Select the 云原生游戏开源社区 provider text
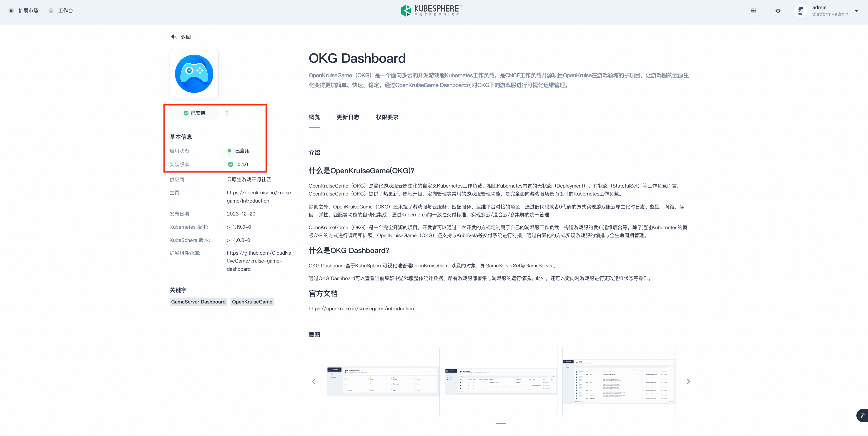Viewport: 868px width, 436px height. (249, 179)
